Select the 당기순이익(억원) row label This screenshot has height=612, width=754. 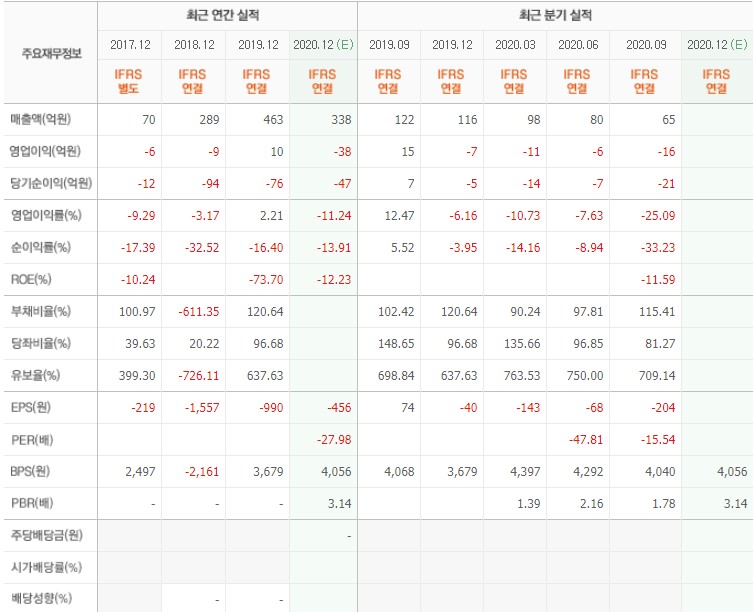51,183
